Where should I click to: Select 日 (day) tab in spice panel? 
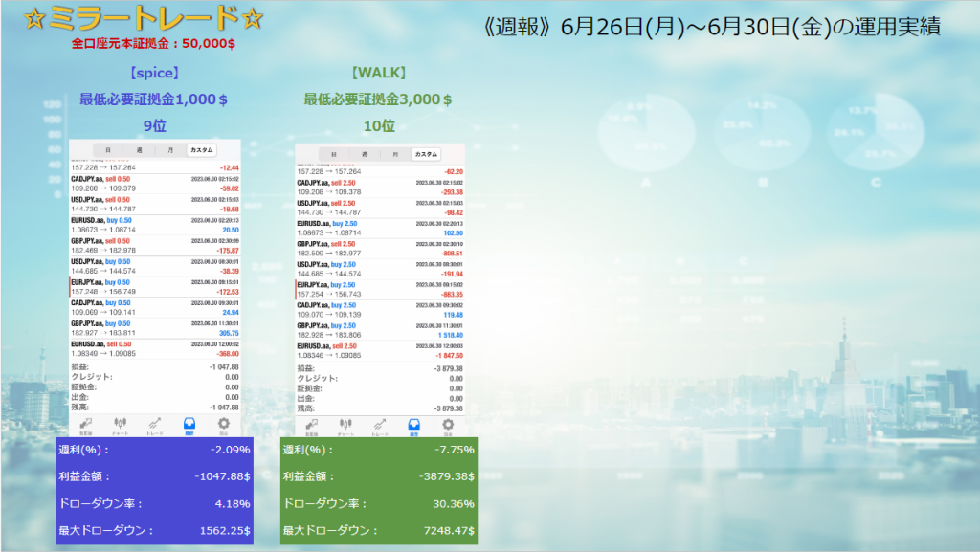(x=107, y=150)
